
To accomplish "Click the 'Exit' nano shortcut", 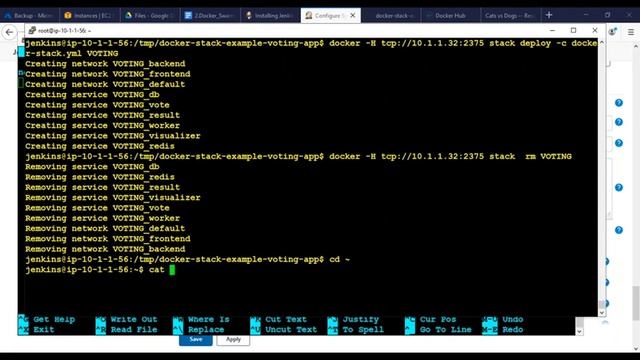I will point(44,329).
